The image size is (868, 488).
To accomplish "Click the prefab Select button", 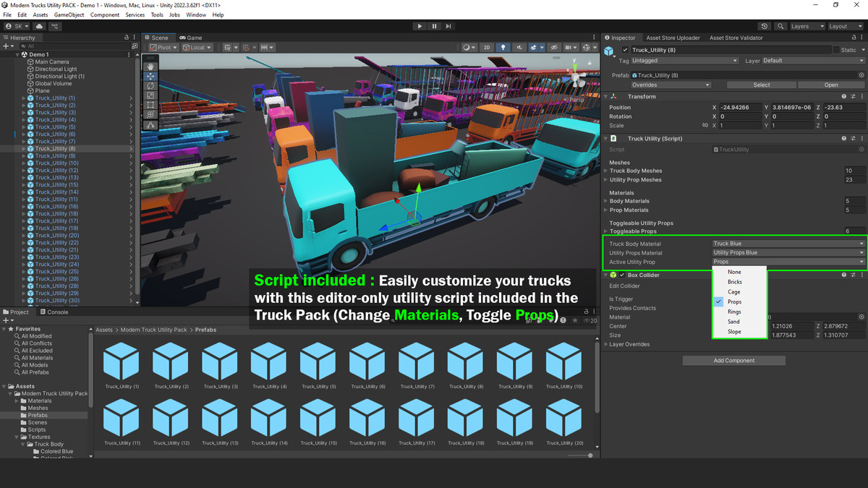I will 762,85.
